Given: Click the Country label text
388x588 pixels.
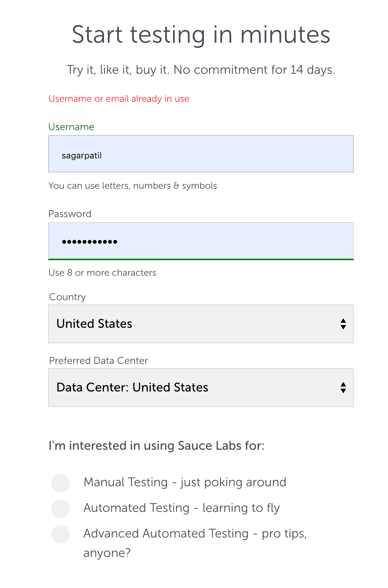Looking at the screenshot, I should [68, 297].
